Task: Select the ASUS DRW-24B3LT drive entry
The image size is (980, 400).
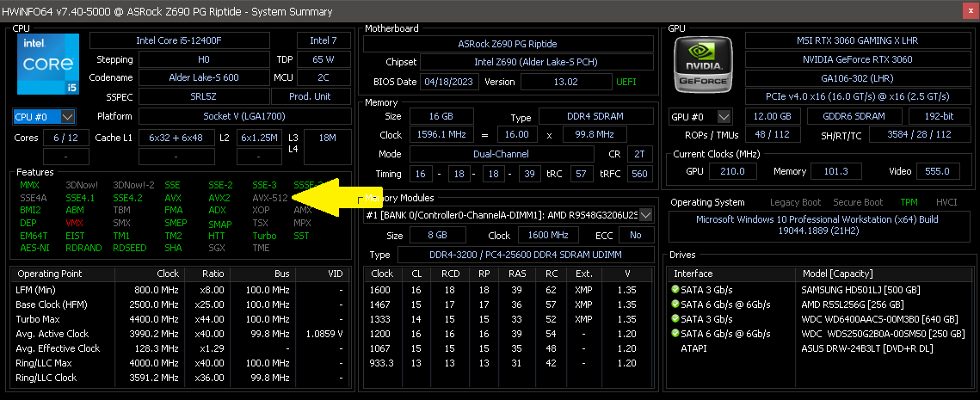Action: tap(866, 348)
